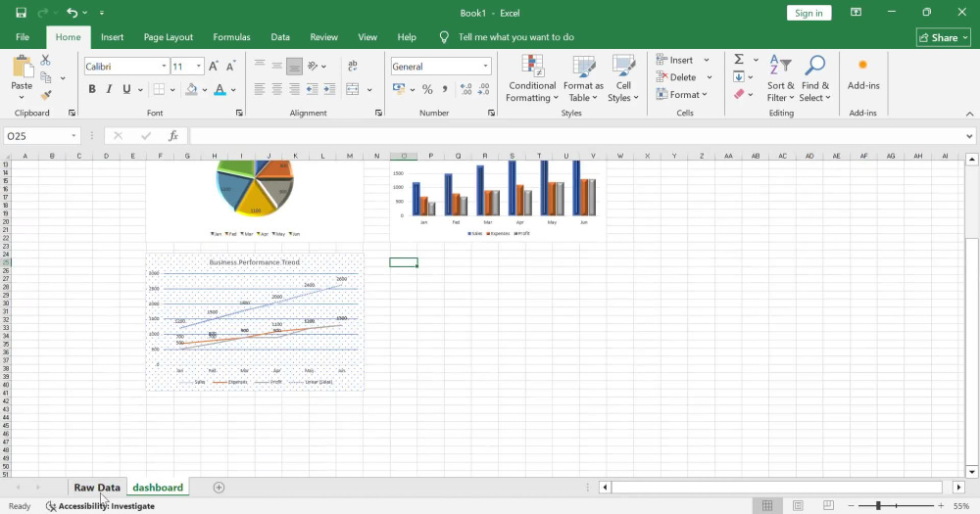980x514 pixels.
Task: Open Sort & Filter menu
Action: (x=781, y=78)
